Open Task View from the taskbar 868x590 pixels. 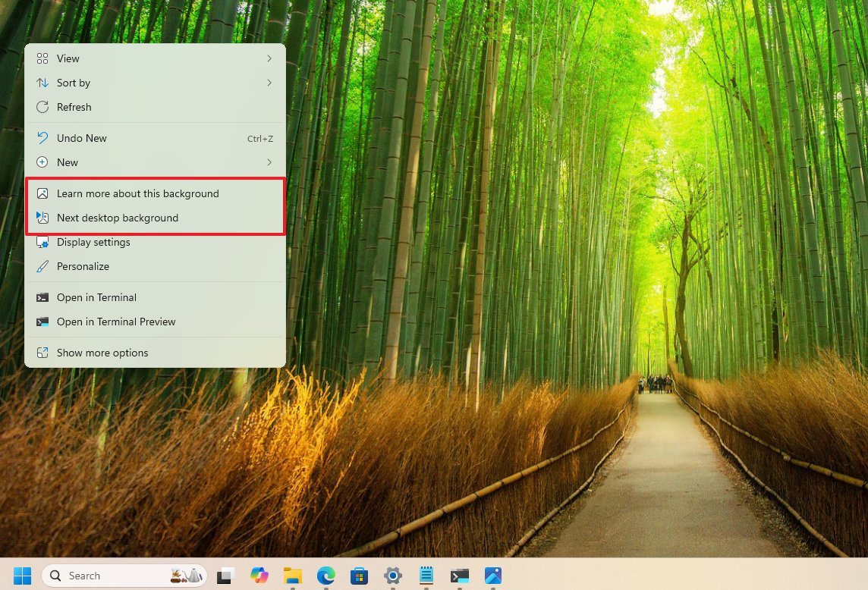[x=226, y=576]
